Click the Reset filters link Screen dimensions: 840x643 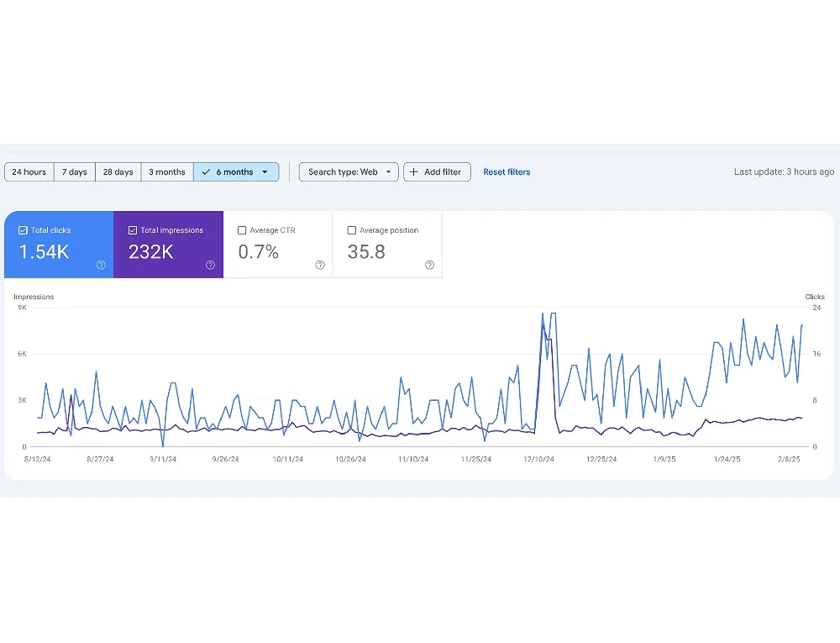coord(507,172)
